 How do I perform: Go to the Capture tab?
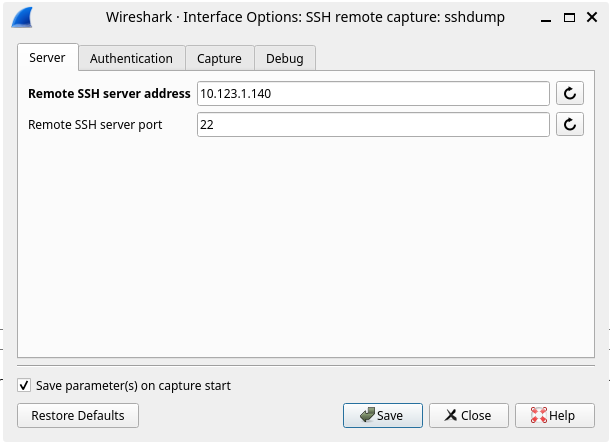coord(219,59)
